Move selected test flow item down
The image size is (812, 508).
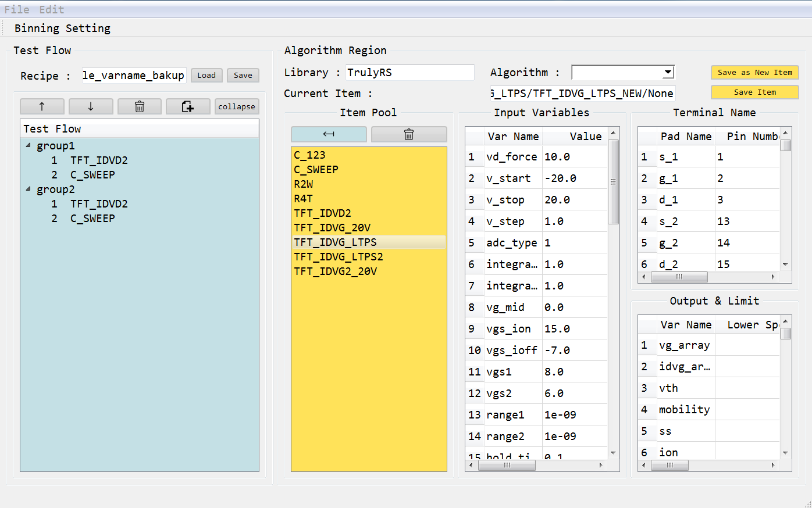coord(91,106)
